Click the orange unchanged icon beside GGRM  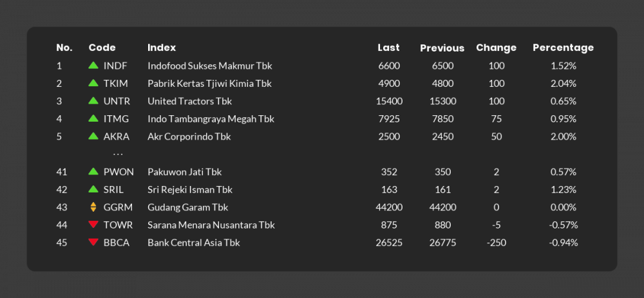coord(93,207)
